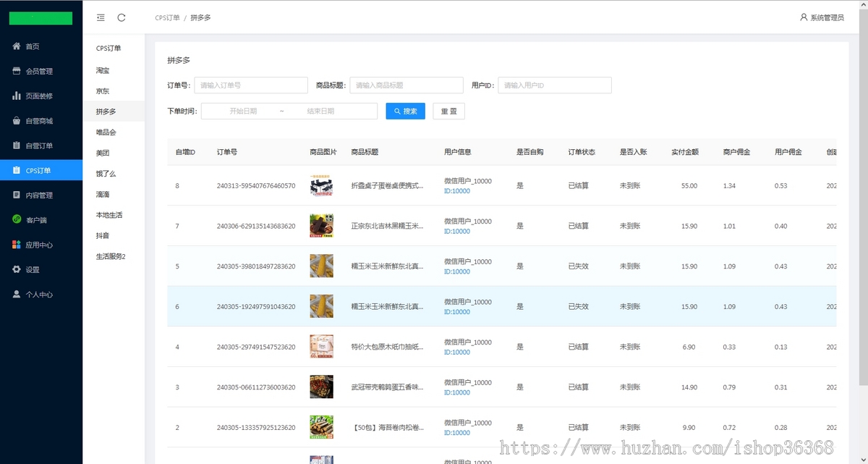Click the 系统管理员 account name
868x464 pixels.
(x=827, y=17)
